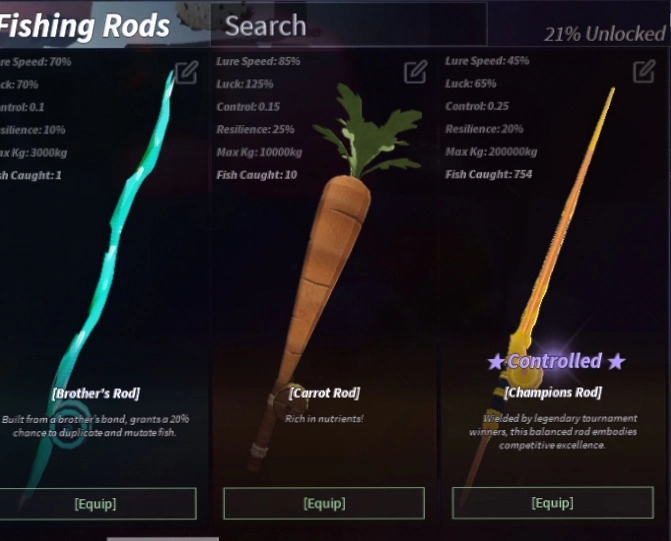Viewport: 671px width, 541px height.
Task: Click the 21% Unlocked progress text
Action: [605, 34]
